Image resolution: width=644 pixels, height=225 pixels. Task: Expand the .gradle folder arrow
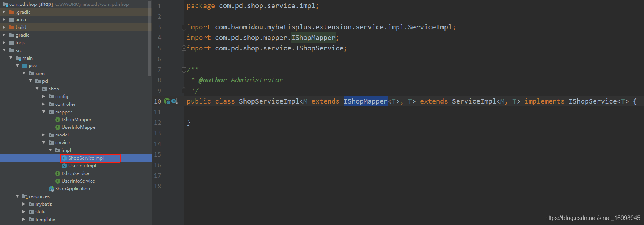(4, 12)
